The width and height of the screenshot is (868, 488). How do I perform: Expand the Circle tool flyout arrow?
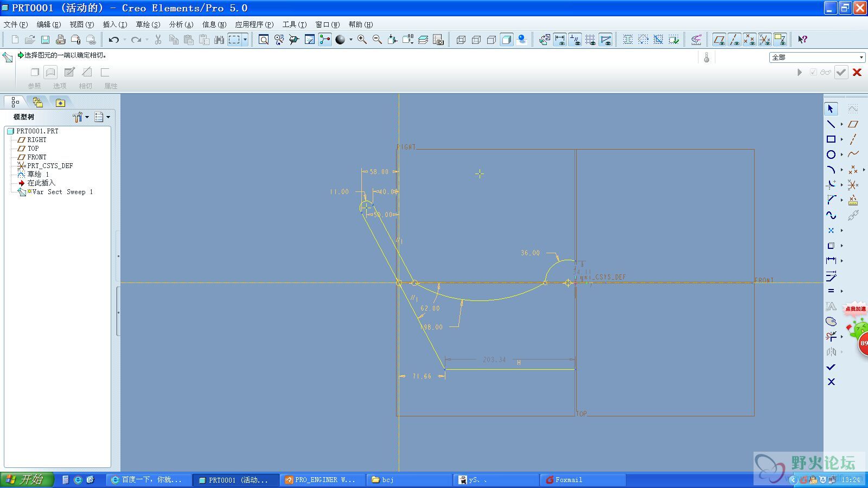click(x=842, y=155)
